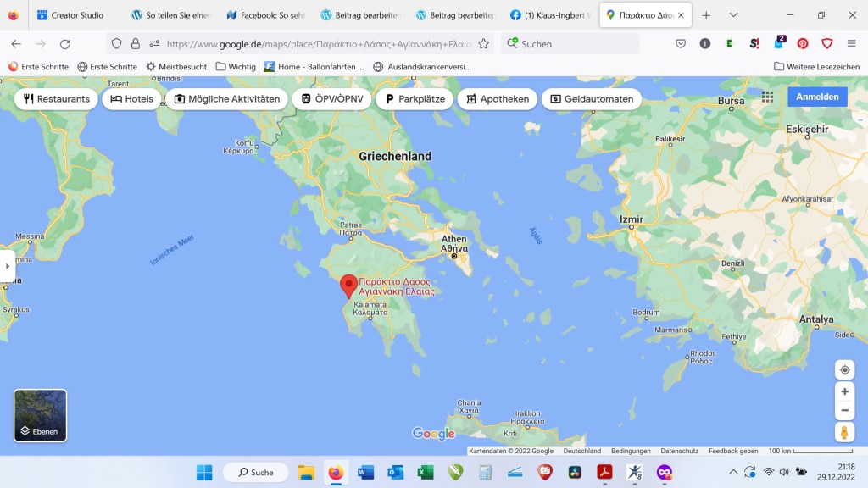Select the Street View pegman
The height and width of the screenshot is (488, 868).
click(844, 433)
